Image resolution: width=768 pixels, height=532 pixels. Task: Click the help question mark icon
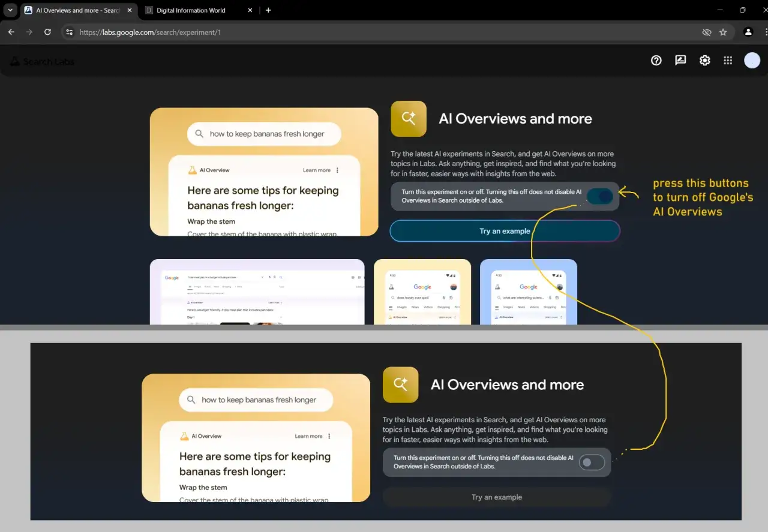tap(656, 60)
